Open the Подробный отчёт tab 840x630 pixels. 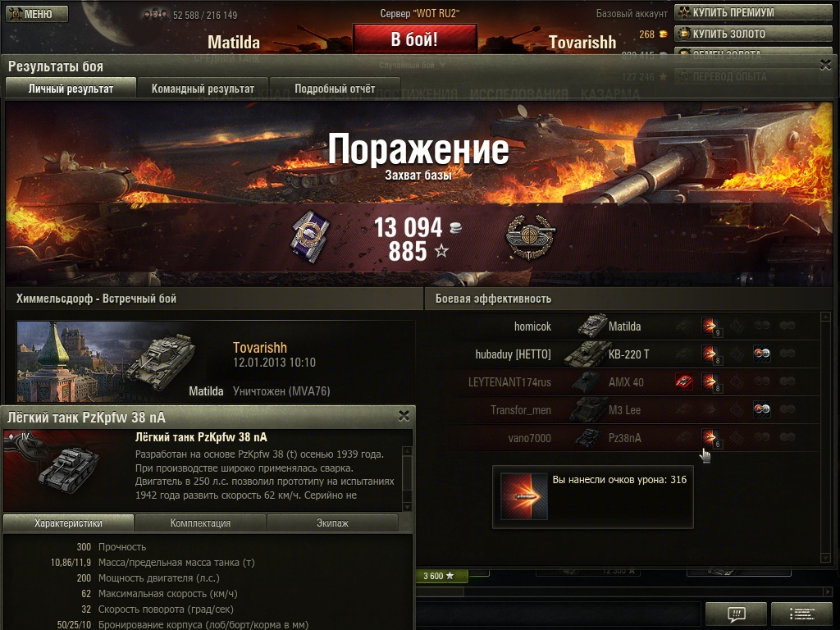(x=335, y=89)
